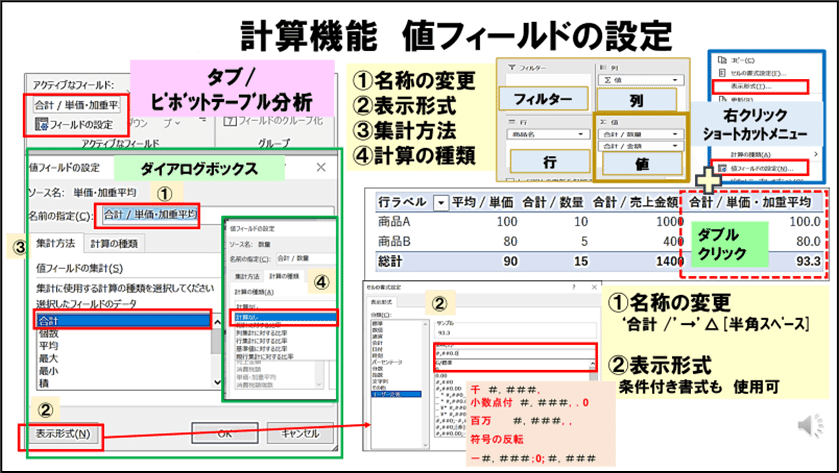
Task: Open the 行ラベル filter dropdown arrow
Action: tap(440, 203)
